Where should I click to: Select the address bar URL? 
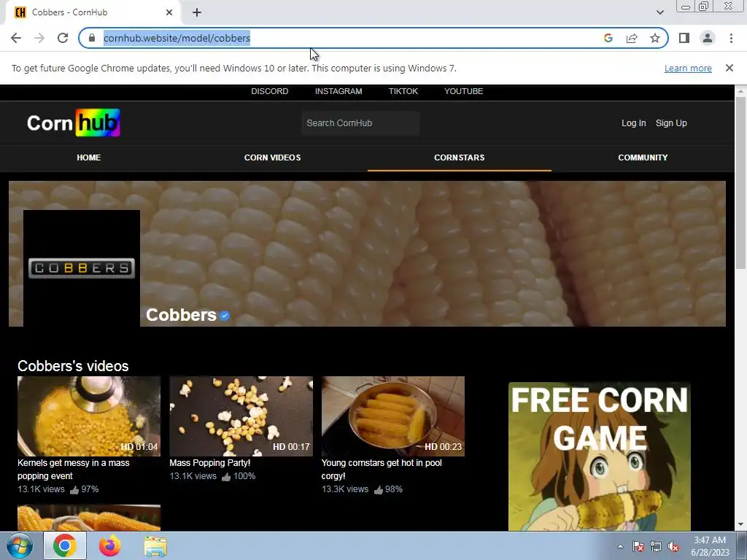177,38
